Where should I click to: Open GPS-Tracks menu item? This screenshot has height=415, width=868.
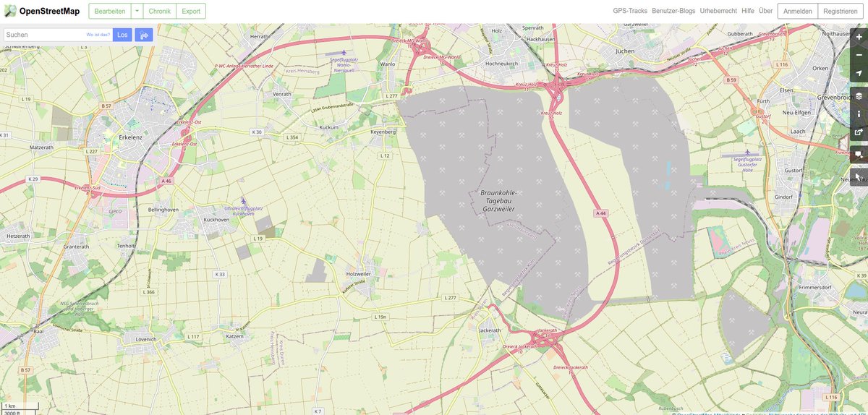pyautogui.click(x=630, y=11)
